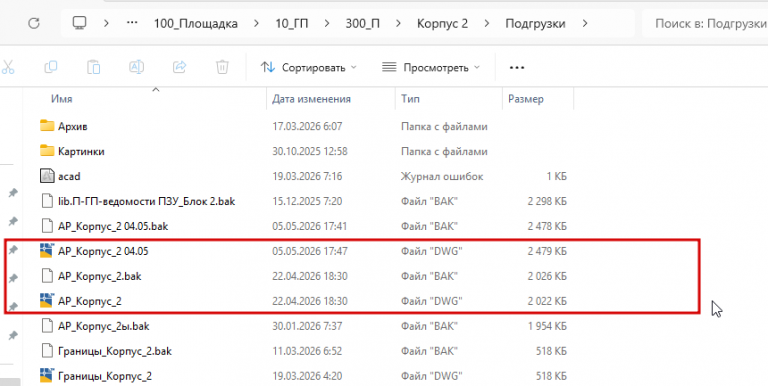Click file icon of AP_Корпус_2 04.05.bak
Image resolution: width=768 pixels, height=386 pixels.
[x=47, y=226]
